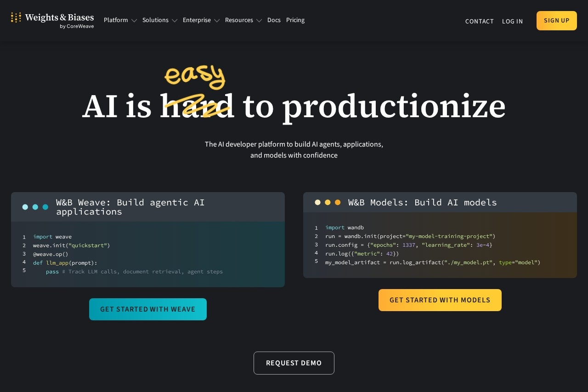The image size is (588, 392).
Task: Open the Docs page
Action: tap(274, 20)
